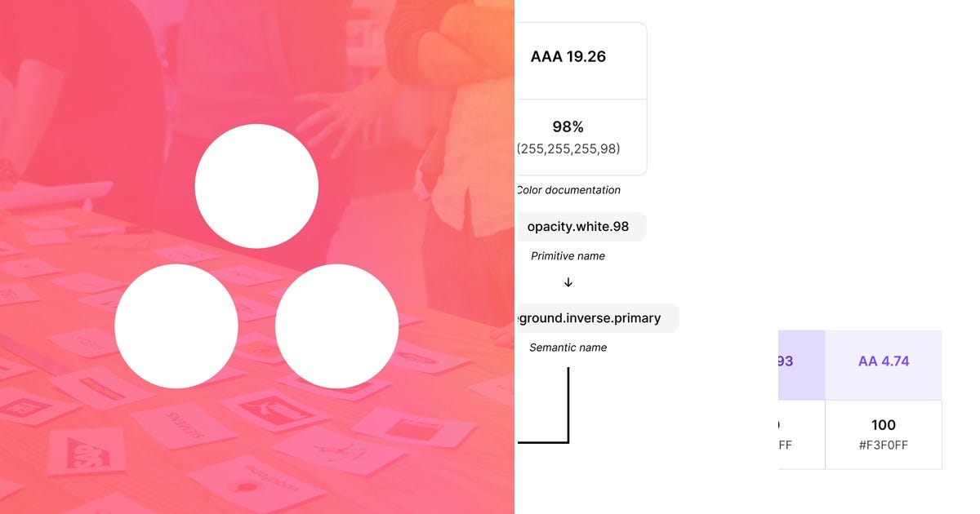Toggle the opacity.white.98 token pill
This screenshot has width=980, height=514.
[581, 226]
